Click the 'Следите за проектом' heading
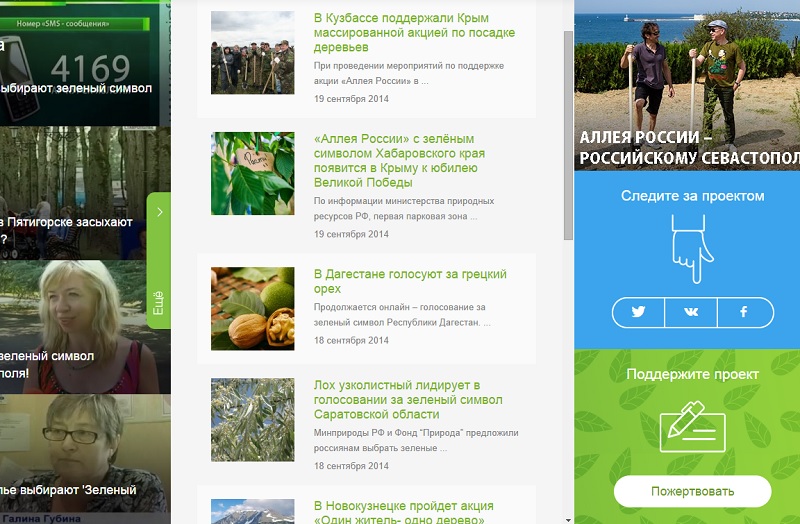The image size is (800, 524). tap(692, 196)
